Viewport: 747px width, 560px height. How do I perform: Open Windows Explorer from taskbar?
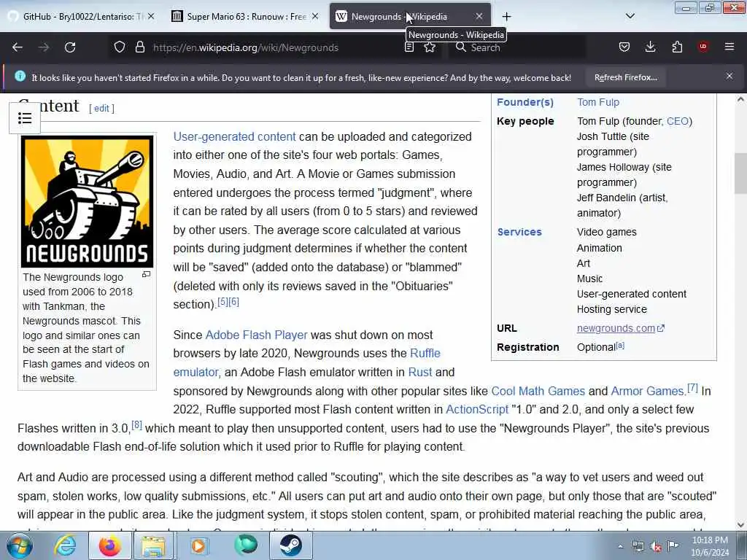[x=153, y=545]
